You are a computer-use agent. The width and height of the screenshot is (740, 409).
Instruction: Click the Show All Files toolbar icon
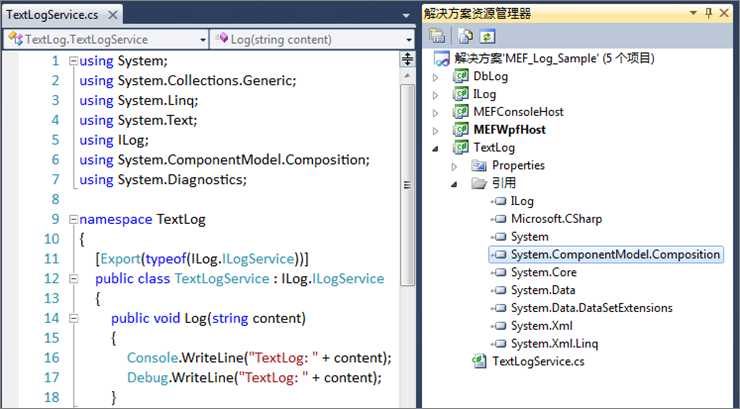click(x=466, y=36)
